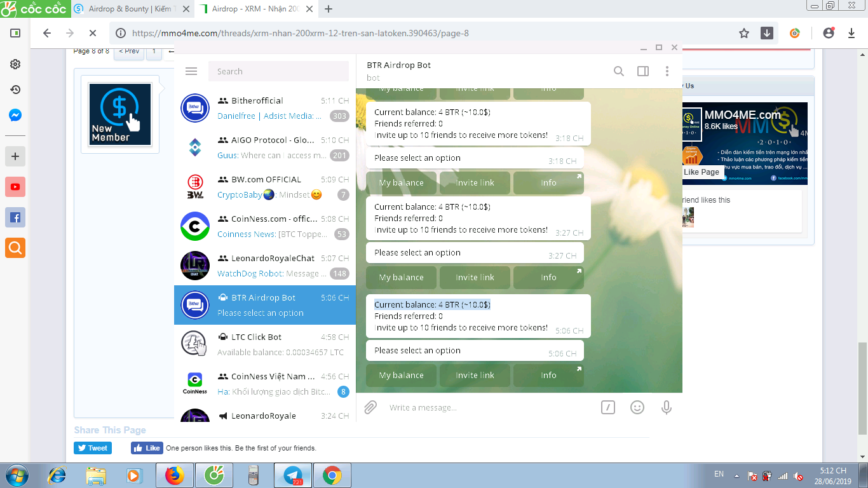Click the browser forward arrow
Screen dimensions: 868x488
coord(69,33)
